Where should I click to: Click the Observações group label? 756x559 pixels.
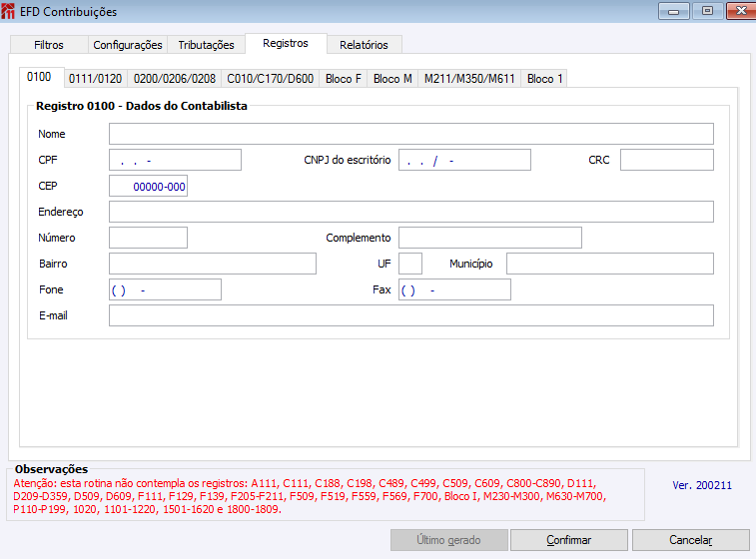51,469
